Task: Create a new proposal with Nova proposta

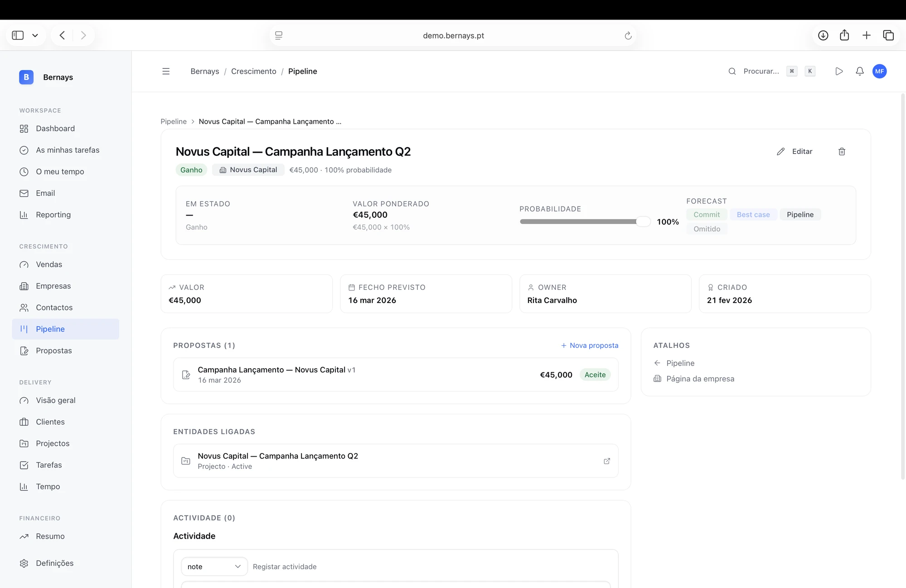Action: [590, 345]
